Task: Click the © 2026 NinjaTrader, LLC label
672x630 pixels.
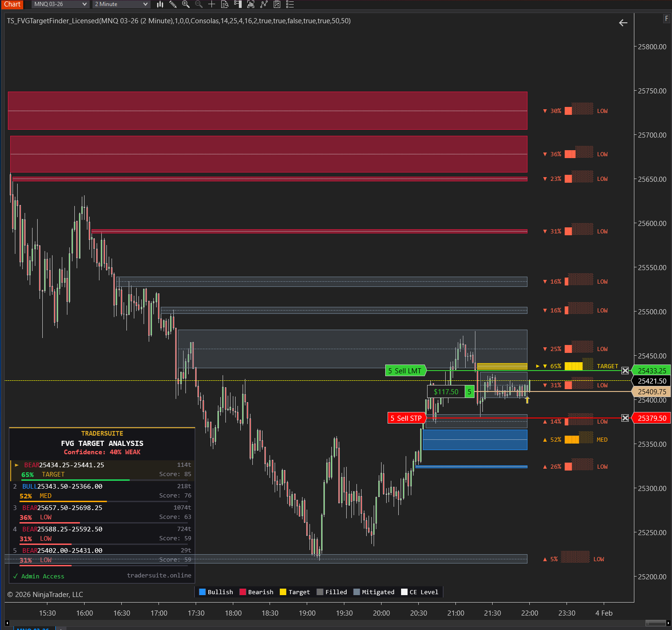Action: click(45, 594)
